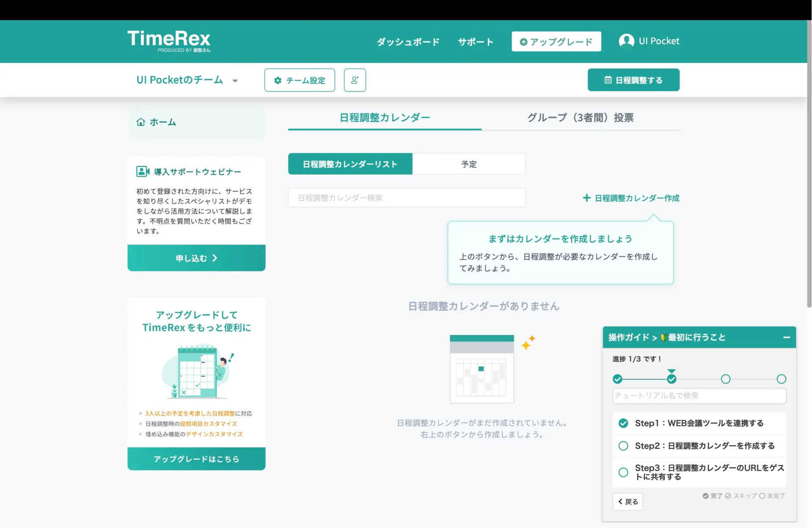Click the Step1 completed checkmark
This screenshot has height=528, width=812.
[623, 423]
